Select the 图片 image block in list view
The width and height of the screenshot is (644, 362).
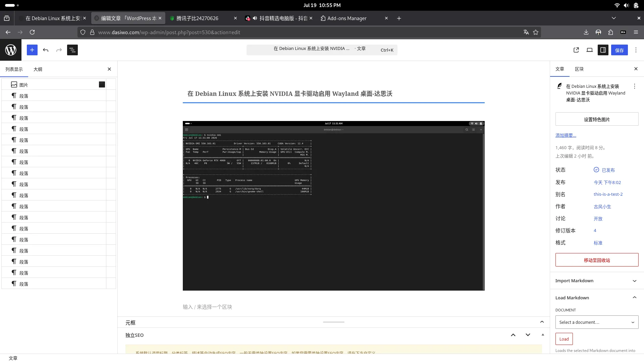(54, 84)
